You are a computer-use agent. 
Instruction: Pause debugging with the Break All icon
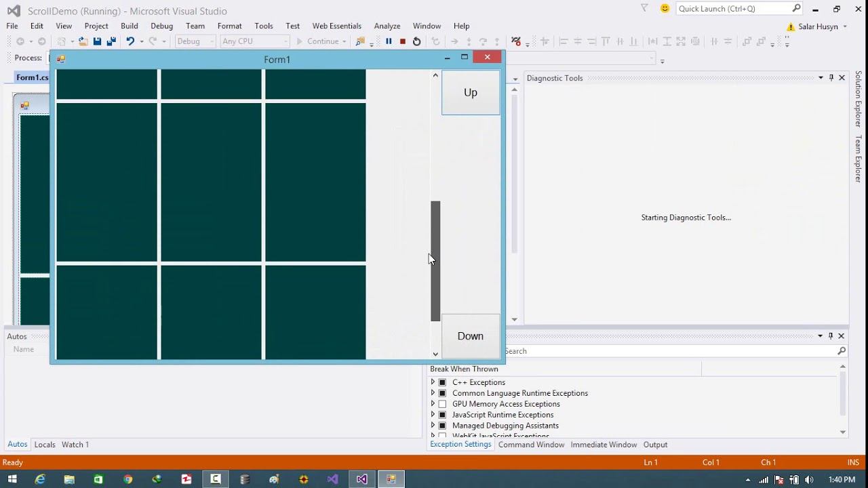point(389,41)
